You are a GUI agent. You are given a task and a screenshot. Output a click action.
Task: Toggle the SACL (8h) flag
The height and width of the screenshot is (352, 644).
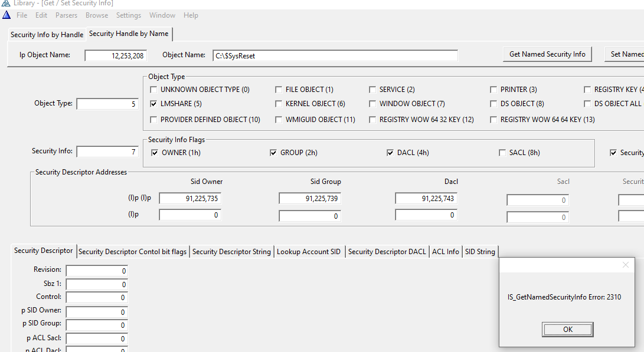tap(503, 153)
